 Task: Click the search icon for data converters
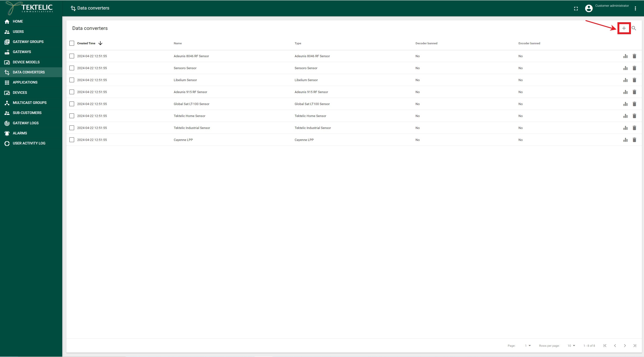(634, 28)
